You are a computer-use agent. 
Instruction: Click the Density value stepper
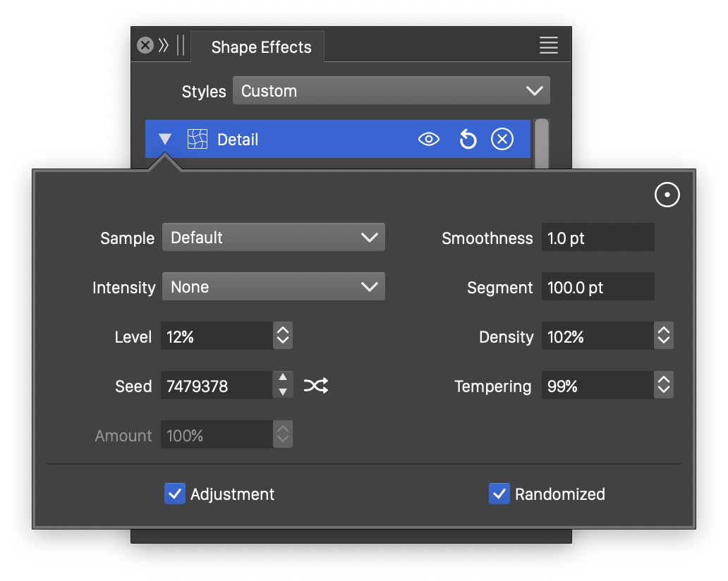[664, 336]
